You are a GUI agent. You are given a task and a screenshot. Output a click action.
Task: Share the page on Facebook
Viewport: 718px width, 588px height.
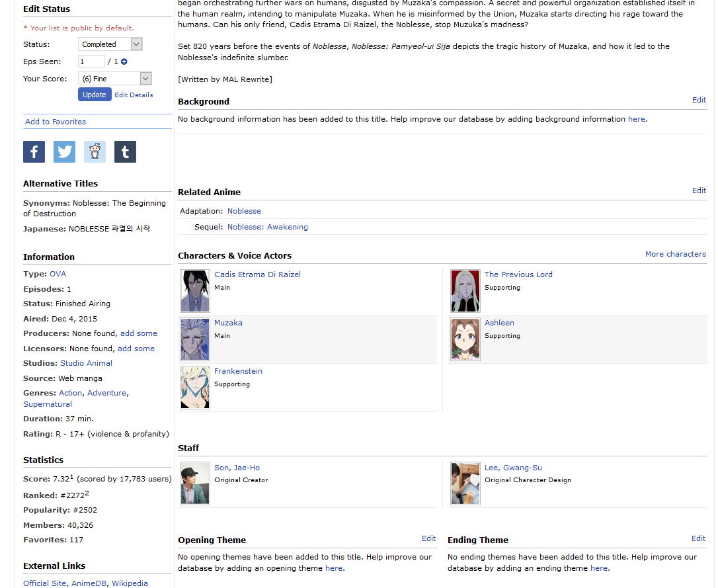[x=34, y=151]
